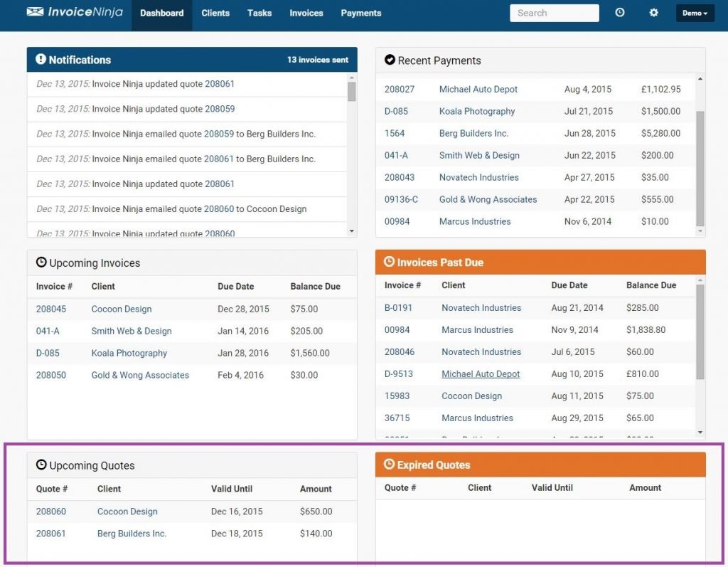Open Koala Photography in Recent Payments
Viewport: 728px width, 567px height.
[x=477, y=111]
